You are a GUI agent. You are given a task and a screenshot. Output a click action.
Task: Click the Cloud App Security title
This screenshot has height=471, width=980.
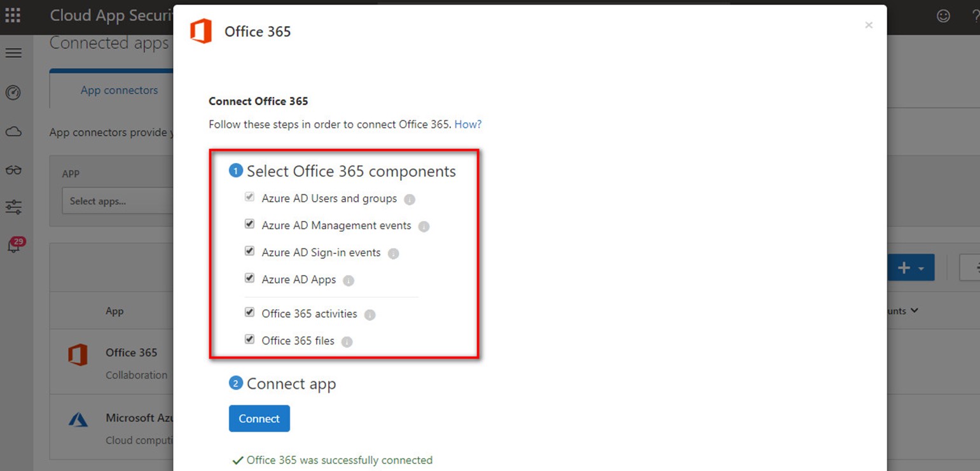(x=111, y=16)
